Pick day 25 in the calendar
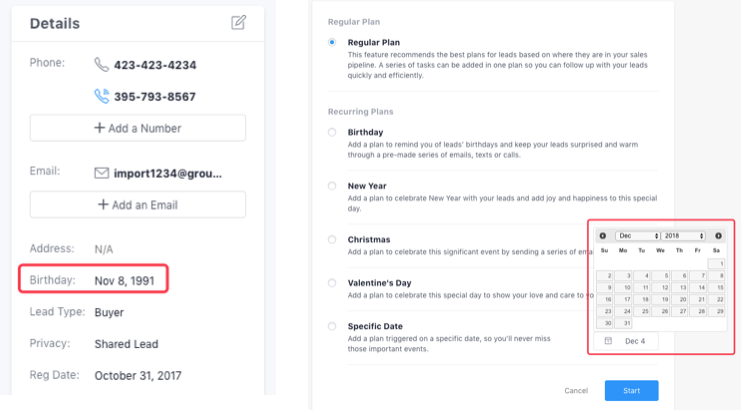This screenshot has width=745, height=414. (642, 311)
